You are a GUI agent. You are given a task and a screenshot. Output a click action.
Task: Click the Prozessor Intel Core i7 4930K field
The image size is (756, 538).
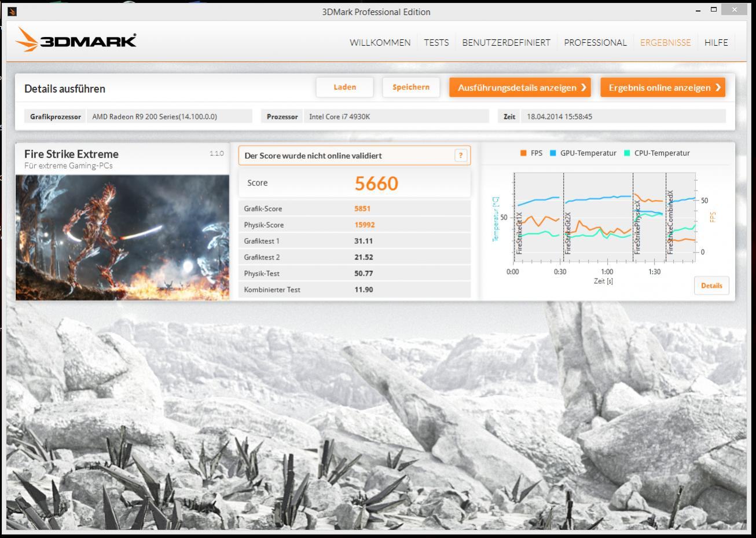pyautogui.click(x=398, y=116)
